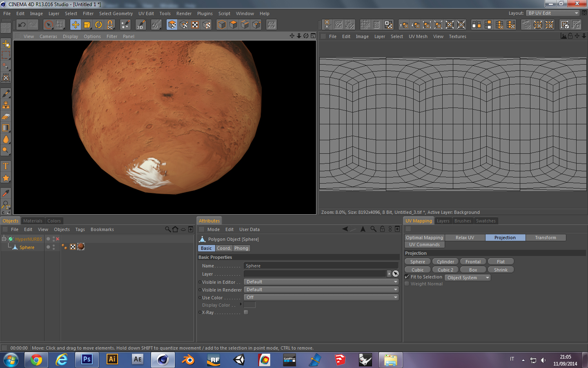Open the 3D paint mode icon
Screen dimensions: 588x368
click(140, 25)
